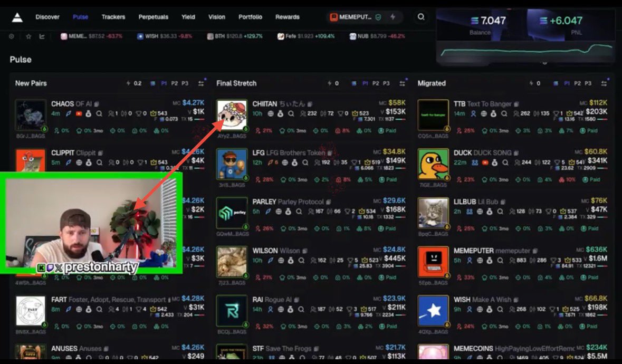Viewport: 622px width, 364px height.
Task: Select preset P1 in New Pairs column
Action: tap(164, 83)
